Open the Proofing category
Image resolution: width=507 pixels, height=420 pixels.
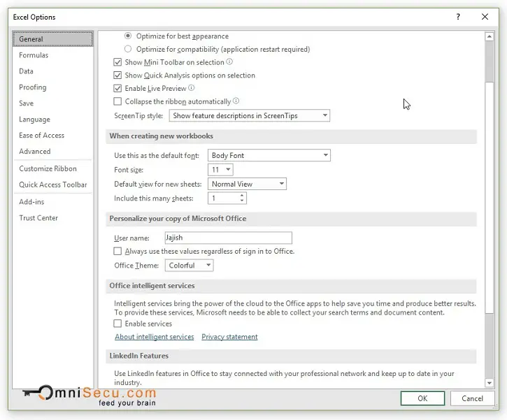click(53, 87)
